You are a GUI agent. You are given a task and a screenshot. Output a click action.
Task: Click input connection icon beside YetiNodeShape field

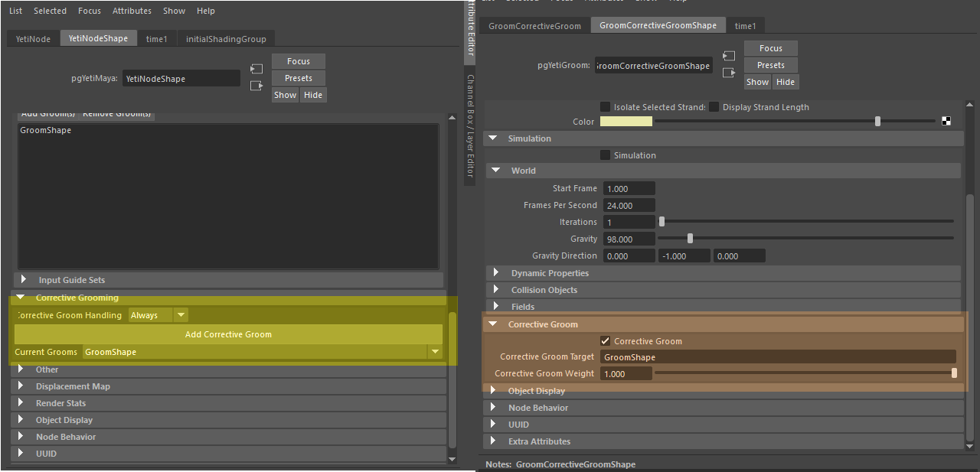[256, 70]
